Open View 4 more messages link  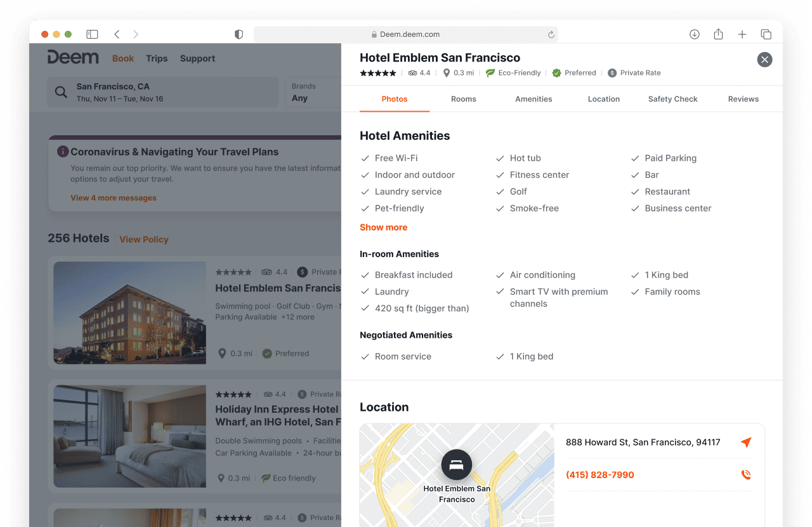114,198
